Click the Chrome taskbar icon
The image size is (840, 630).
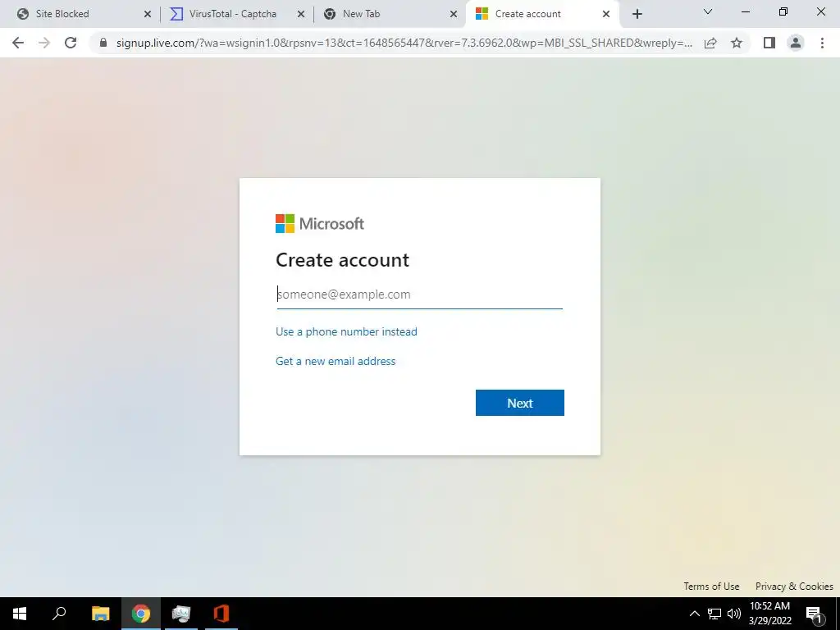141,614
